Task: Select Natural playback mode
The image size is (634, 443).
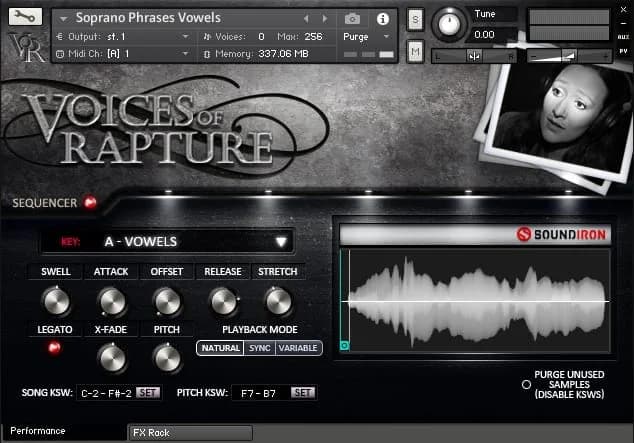Action: point(220,348)
